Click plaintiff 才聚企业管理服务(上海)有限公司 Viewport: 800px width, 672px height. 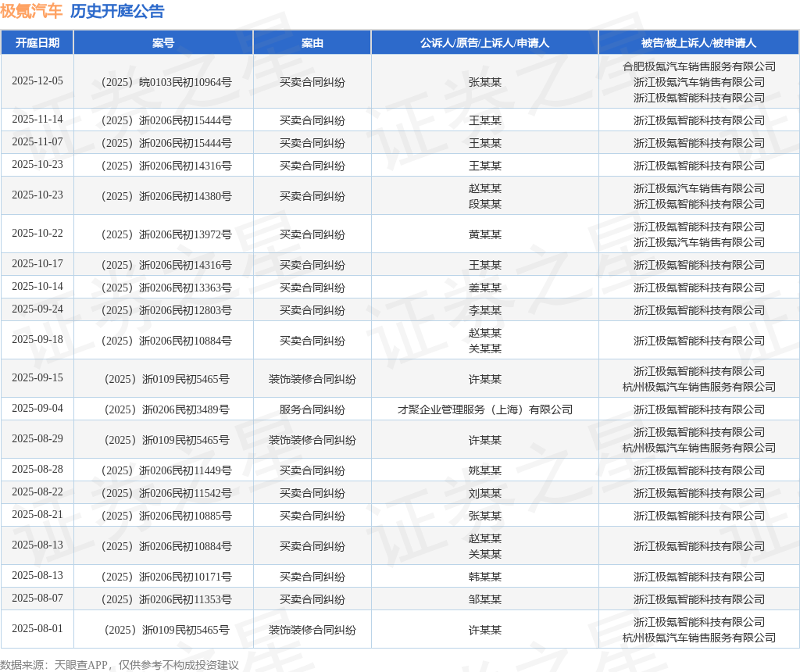pyautogui.click(x=484, y=409)
